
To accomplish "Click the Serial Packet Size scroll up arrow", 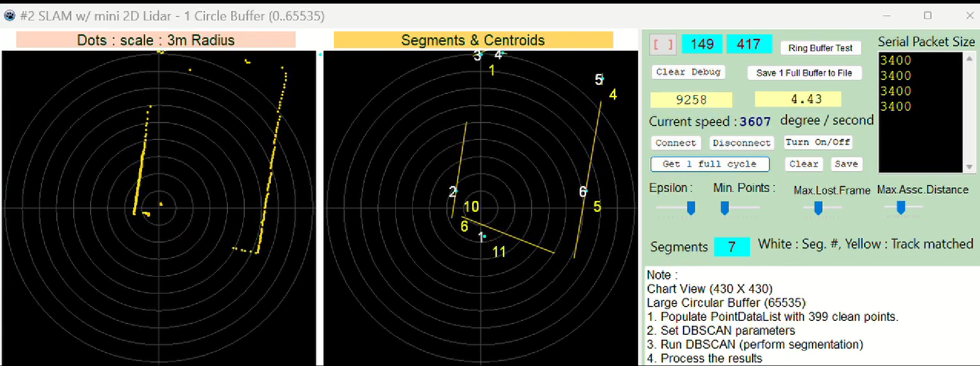I will (x=969, y=58).
